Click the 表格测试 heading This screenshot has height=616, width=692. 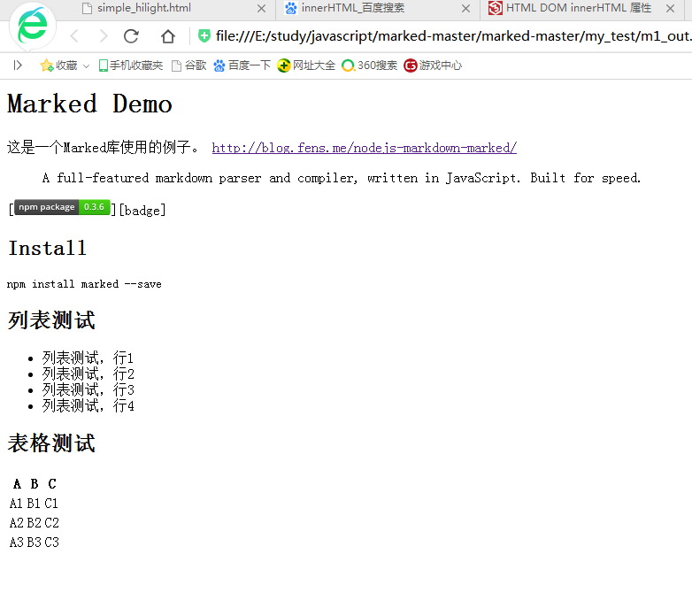[51, 443]
